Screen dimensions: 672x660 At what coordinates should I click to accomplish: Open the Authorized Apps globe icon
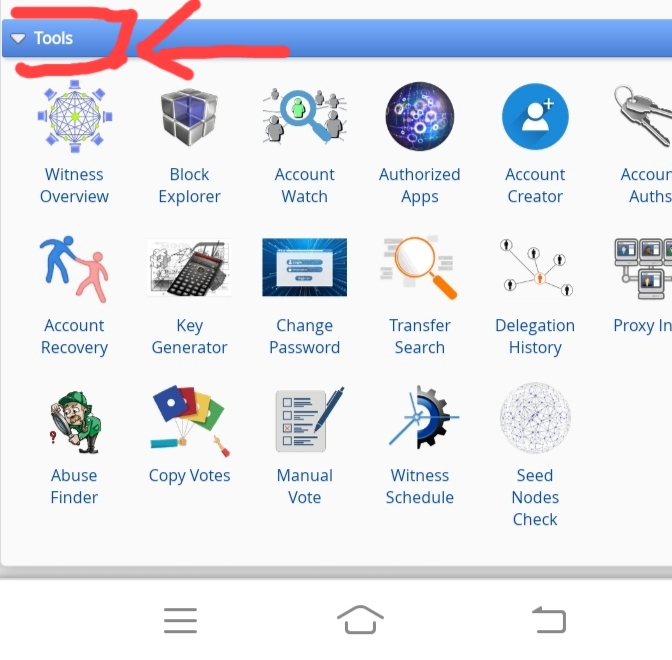pos(420,116)
